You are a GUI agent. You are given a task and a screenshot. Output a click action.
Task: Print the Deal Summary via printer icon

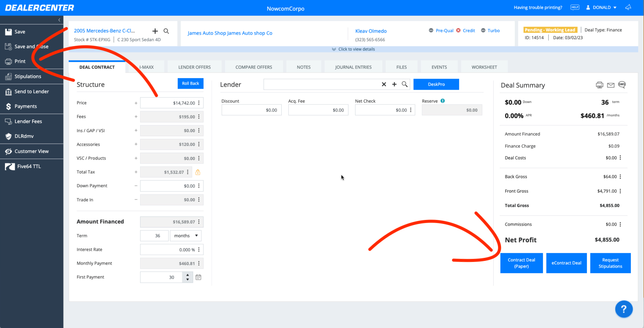click(599, 85)
